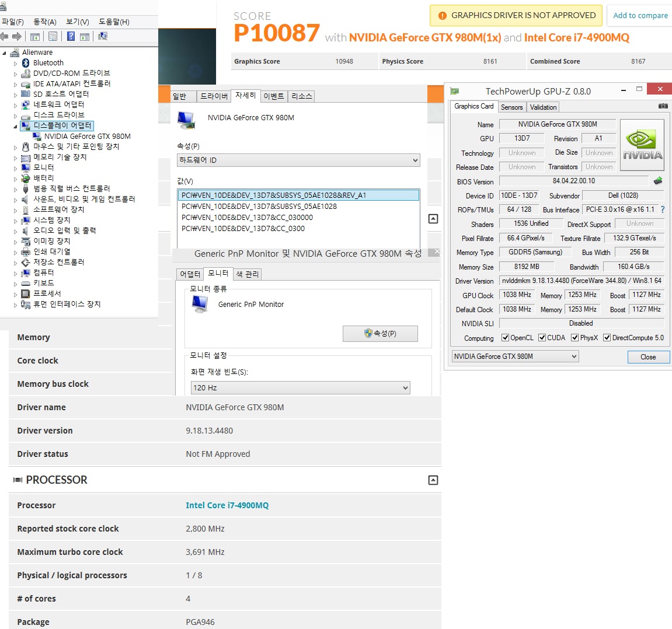Open the 도움말(H) menu
The height and width of the screenshot is (629, 672).
tap(114, 22)
